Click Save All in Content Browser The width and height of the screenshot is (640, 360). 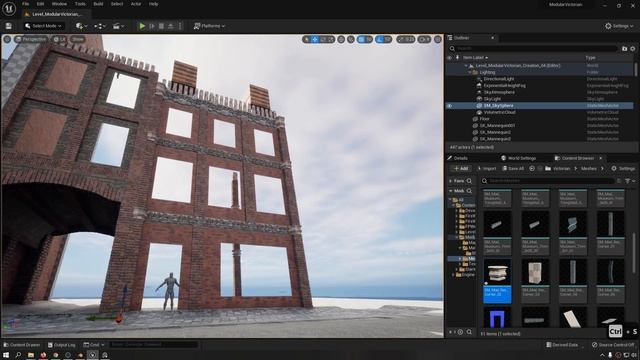[513, 169]
